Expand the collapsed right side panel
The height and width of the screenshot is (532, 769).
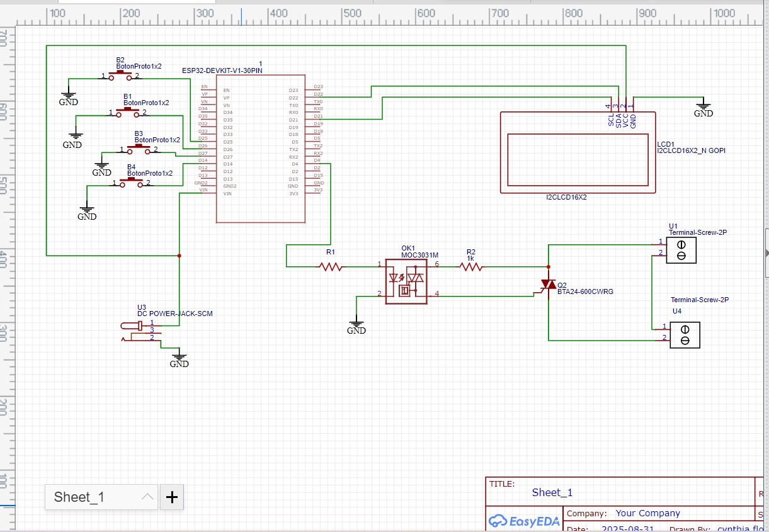click(766, 252)
